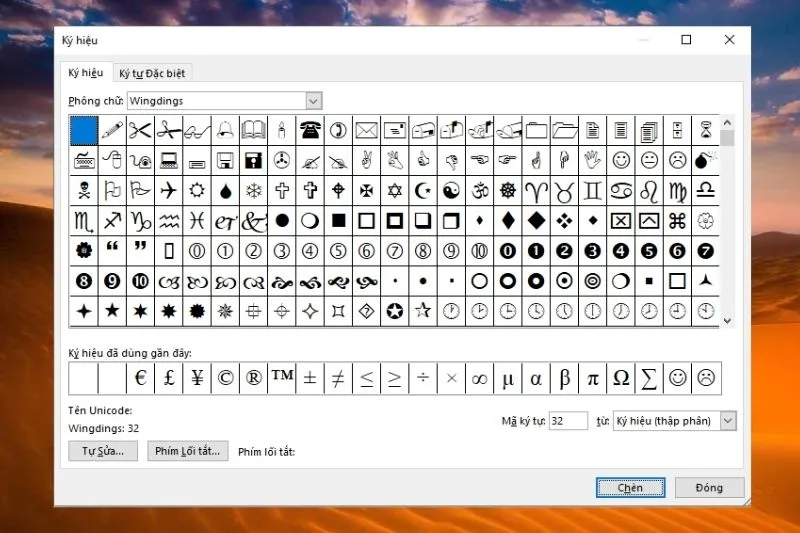Choose the recently used infinity symbol
The height and width of the screenshot is (533, 800).
(480, 378)
